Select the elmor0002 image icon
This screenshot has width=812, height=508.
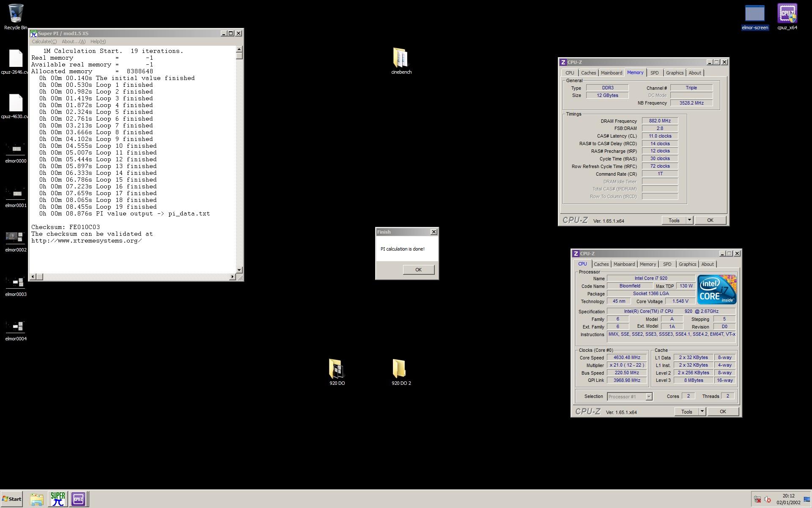(16, 241)
